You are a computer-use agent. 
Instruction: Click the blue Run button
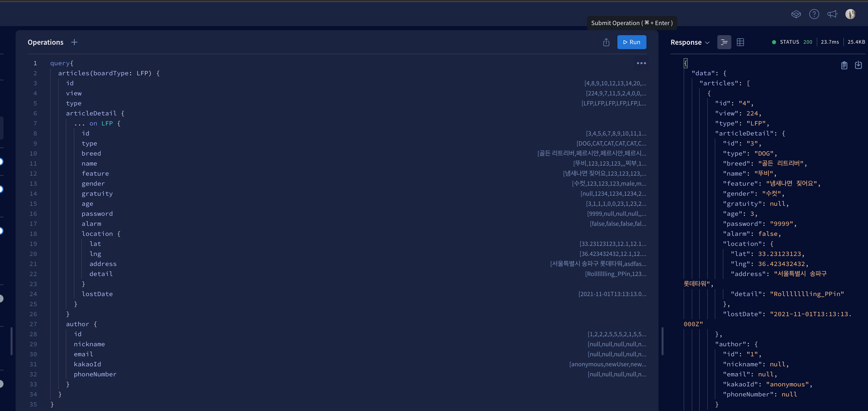(x=631, y=42)
